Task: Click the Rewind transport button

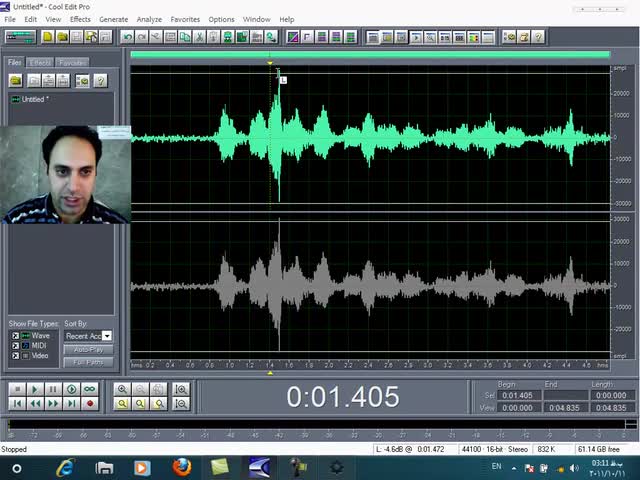Action: 35,404
